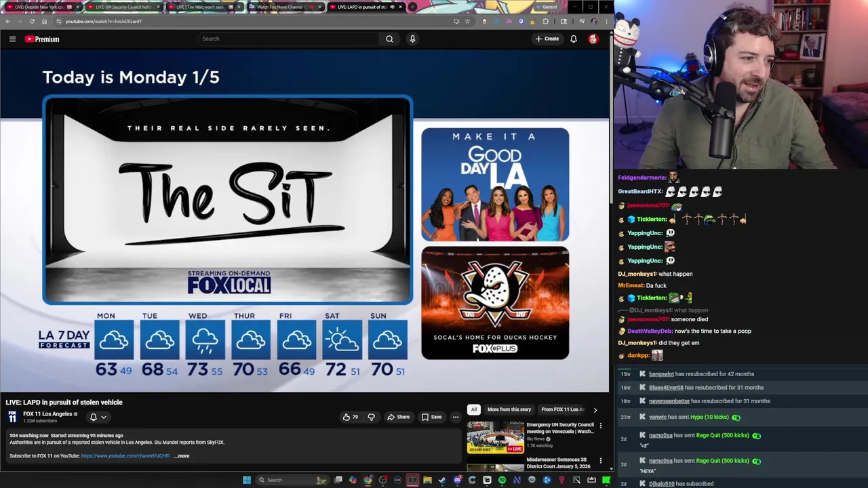Click the Create button

547,39
